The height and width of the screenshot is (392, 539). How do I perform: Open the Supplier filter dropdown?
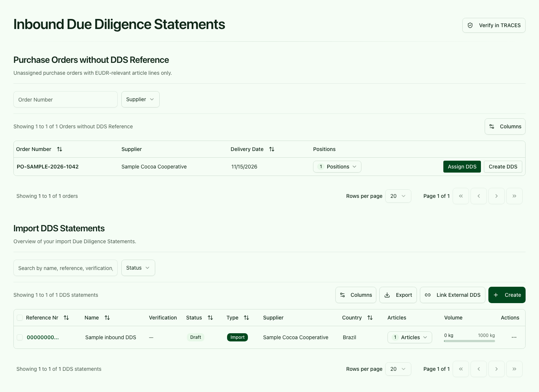pyautogui.click(x=140, y=99)
